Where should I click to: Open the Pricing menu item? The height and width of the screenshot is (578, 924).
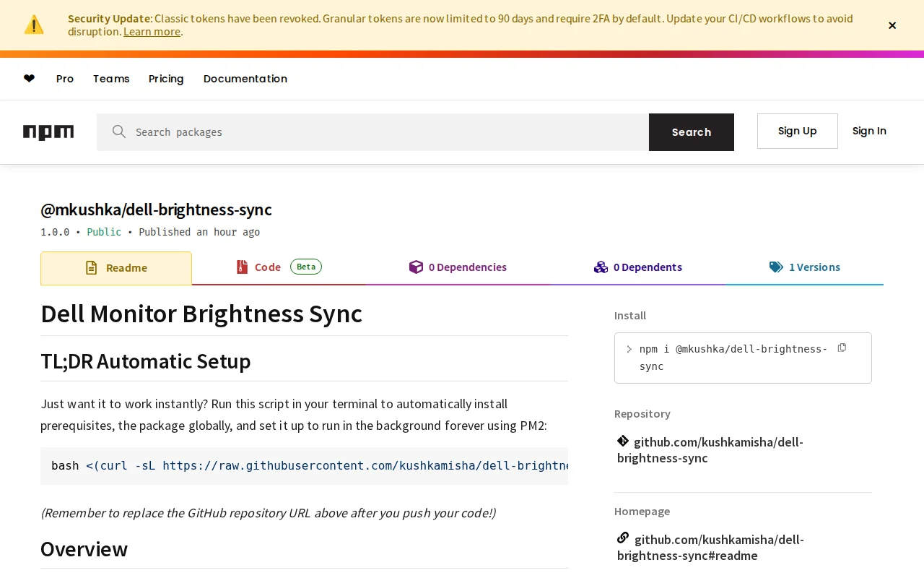pos(166,79)
